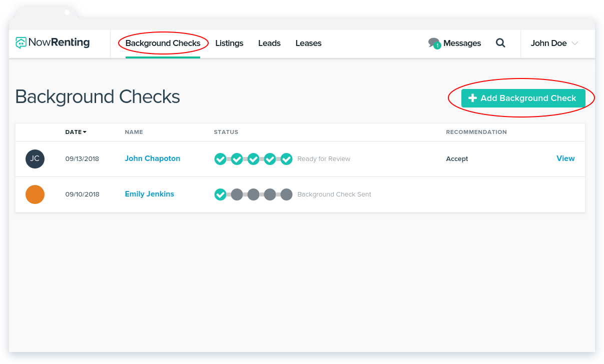Open the Leases tab

point(308,43)
